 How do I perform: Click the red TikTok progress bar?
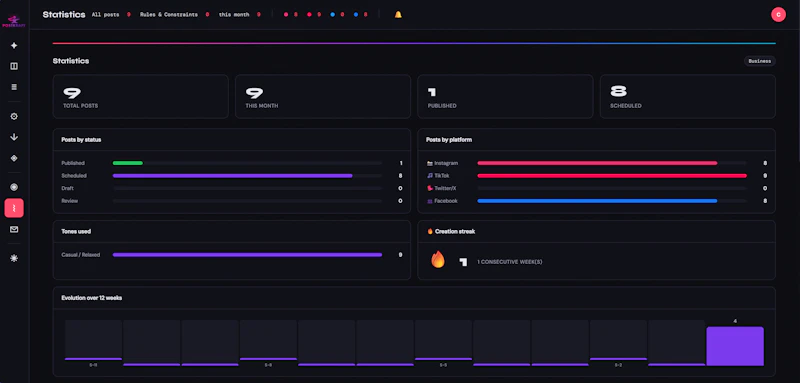click(x=612, y=175)
